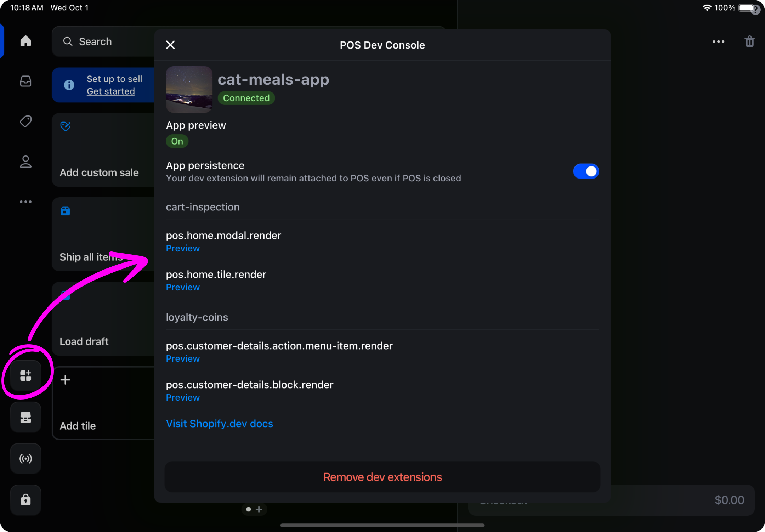Select the Products tag icon
The width and height of the screenshot is (765, 532).
pos(25,121)
